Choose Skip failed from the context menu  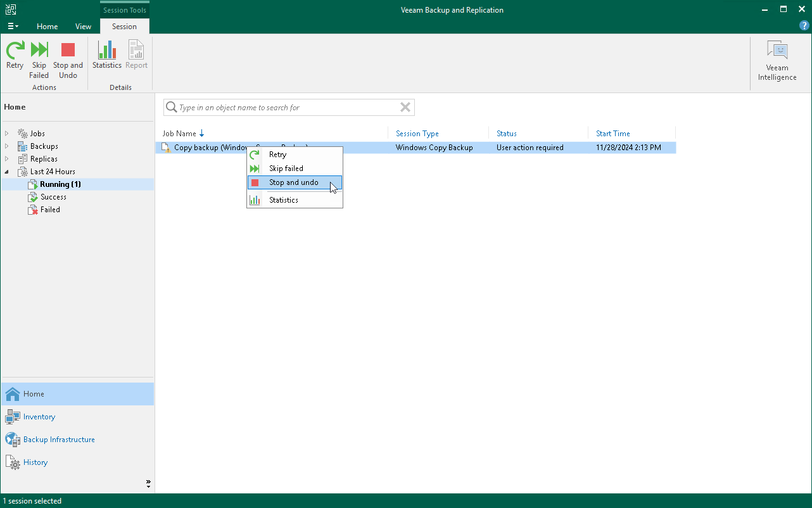point(295,168)
